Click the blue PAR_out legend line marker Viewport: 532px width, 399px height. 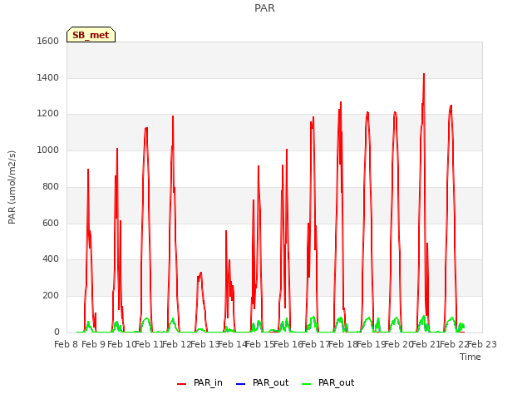(240, 384)
